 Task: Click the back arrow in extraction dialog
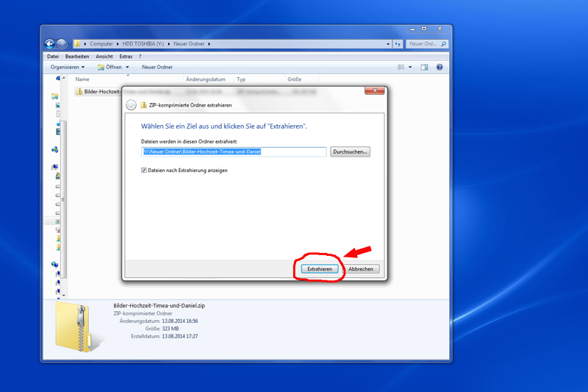point(132,105)
